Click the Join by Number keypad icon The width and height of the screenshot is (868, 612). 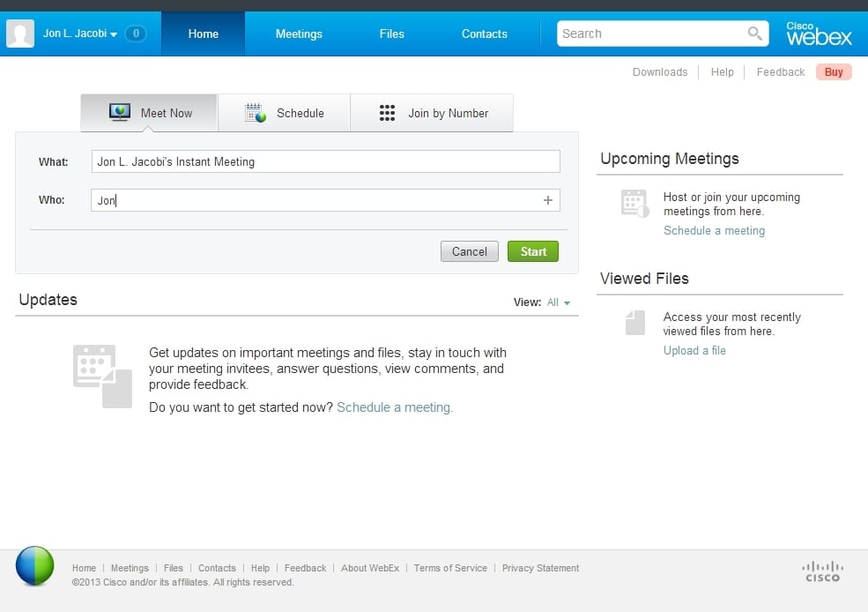tap(387, 113)
